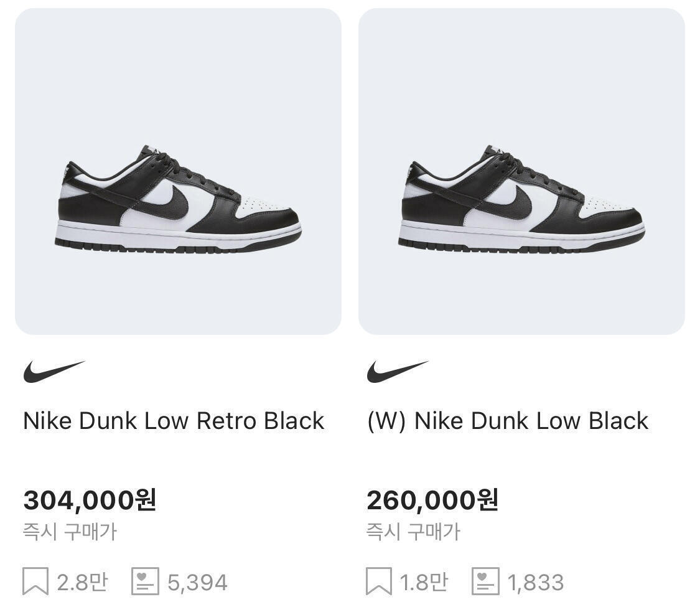Open style reviews icon next to 5,394

click(146, 581)
